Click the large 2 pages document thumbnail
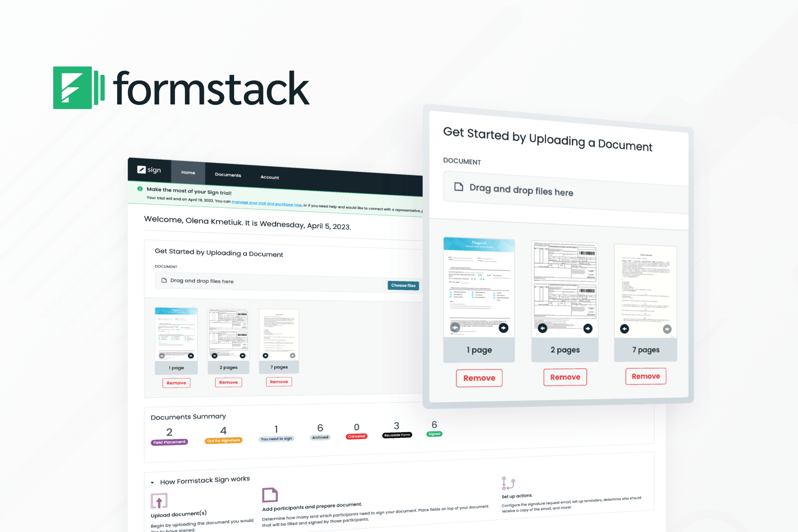 coord(565,289)
